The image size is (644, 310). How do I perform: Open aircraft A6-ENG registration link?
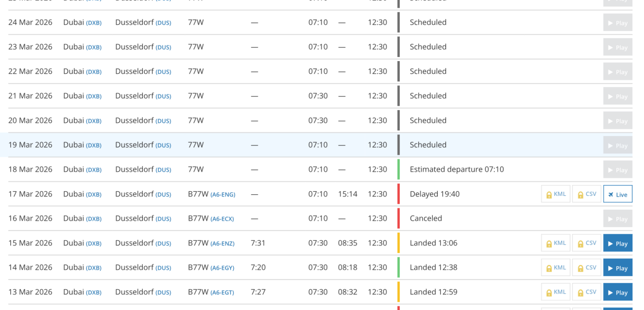pyautogui.click(x=222, y=195)
